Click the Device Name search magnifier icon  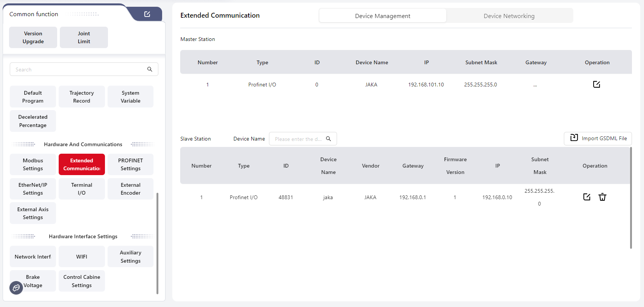click(x=328, y=139)
